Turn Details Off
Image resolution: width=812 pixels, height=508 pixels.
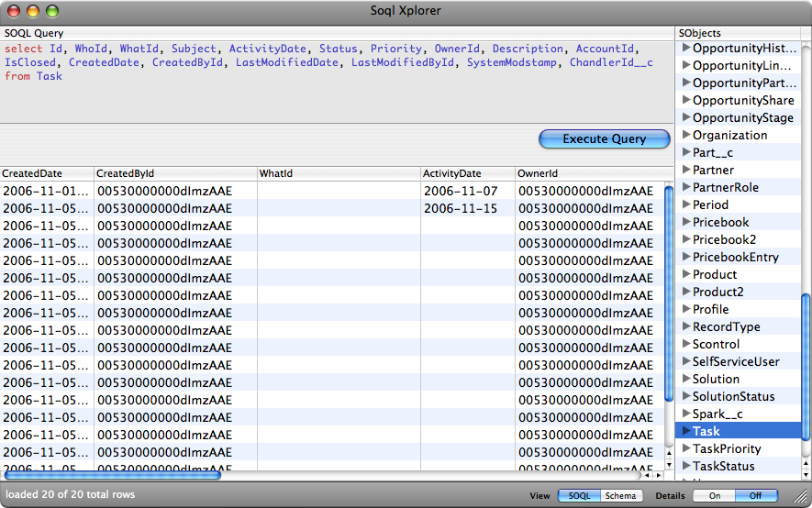pyautogui.click(x=756, y=495)
